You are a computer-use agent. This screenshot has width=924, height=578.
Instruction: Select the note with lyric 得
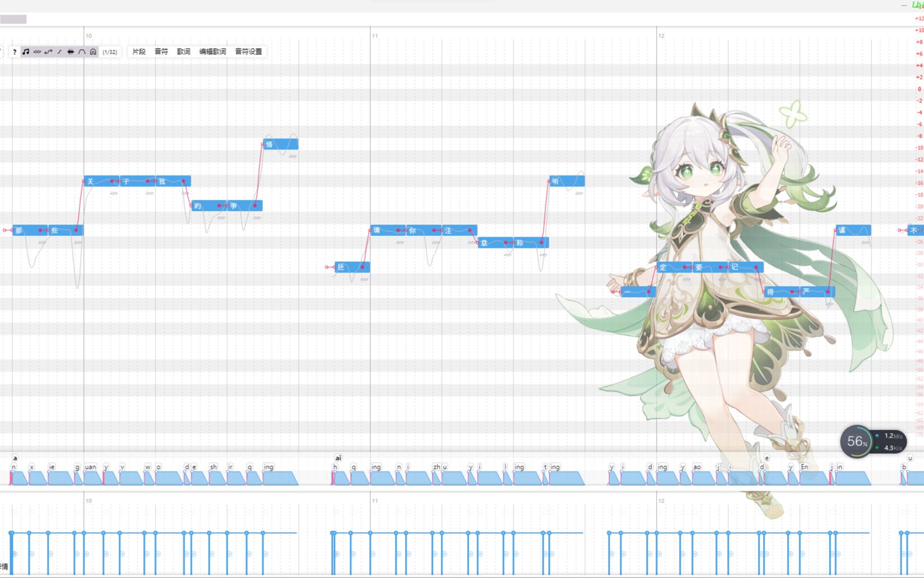(782, 292)
